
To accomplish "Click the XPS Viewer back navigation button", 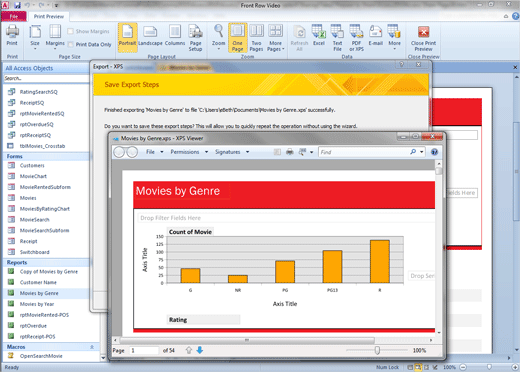I will [x=119, y=152].
